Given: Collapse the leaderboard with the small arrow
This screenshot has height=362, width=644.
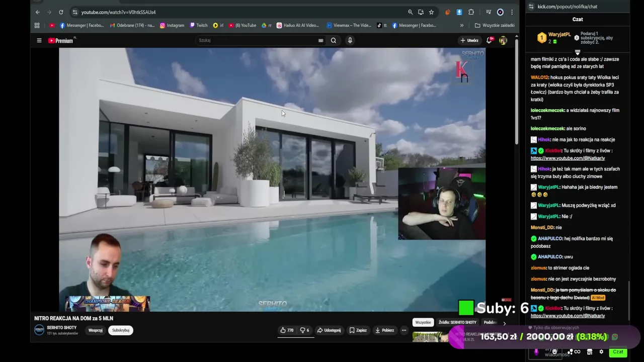Looking at the screenshot, I should [578, 52].
